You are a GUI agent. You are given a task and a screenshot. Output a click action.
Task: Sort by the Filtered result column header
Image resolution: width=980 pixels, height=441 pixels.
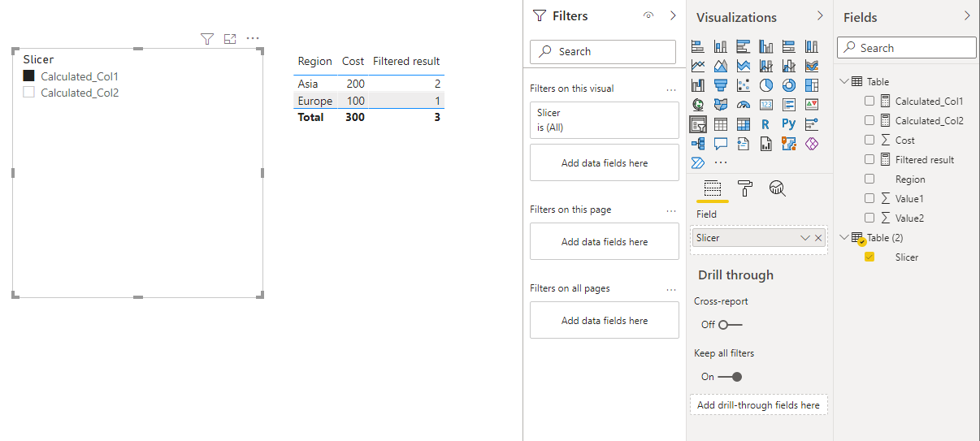tap(406, 61)
